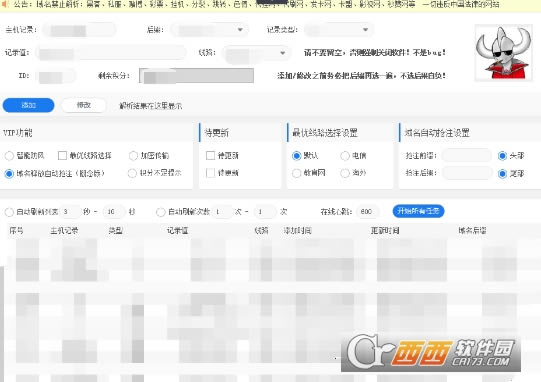Enable the 自动刷新列表 radio option
Viewport: 541px width, 382px height.
point(9,212)
